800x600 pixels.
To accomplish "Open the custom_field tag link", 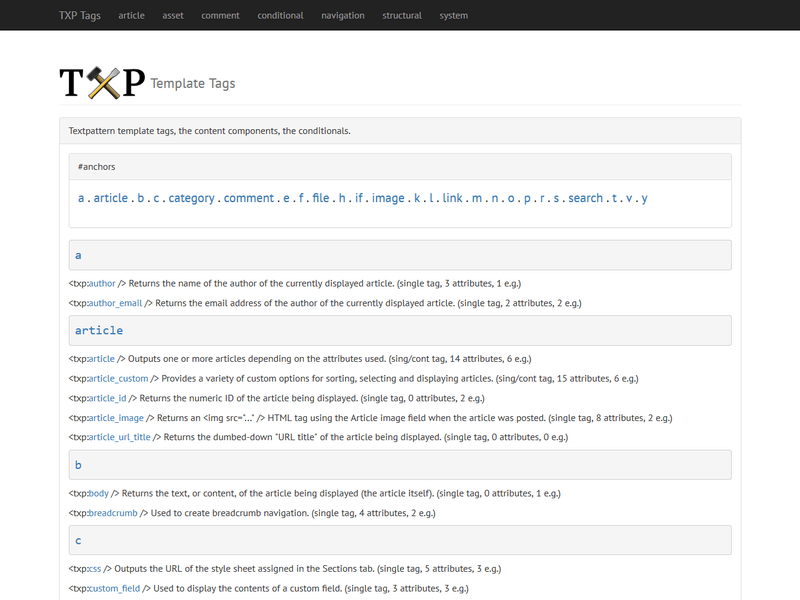I will (114, 588).
